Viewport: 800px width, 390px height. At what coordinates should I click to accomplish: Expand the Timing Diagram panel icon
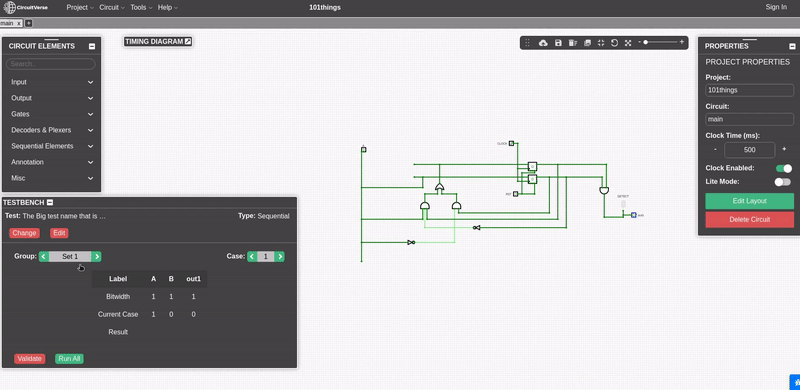tap(188, 41)
